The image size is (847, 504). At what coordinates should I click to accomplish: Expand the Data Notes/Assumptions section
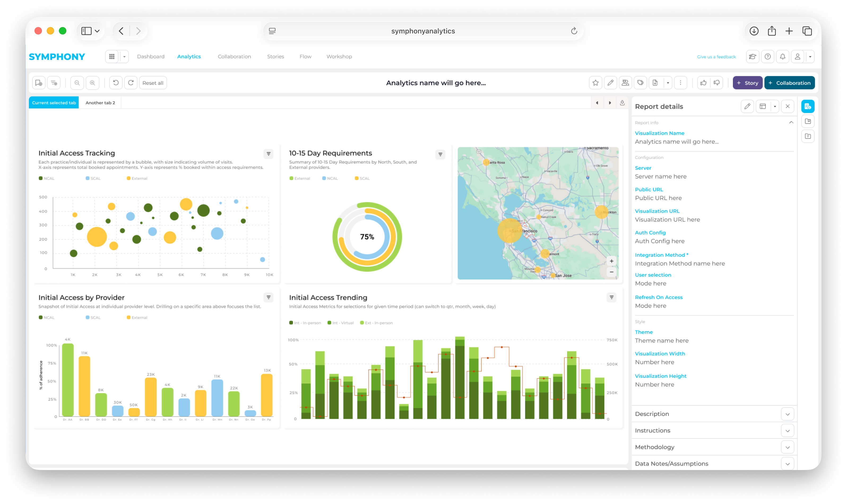coord(788,463)
